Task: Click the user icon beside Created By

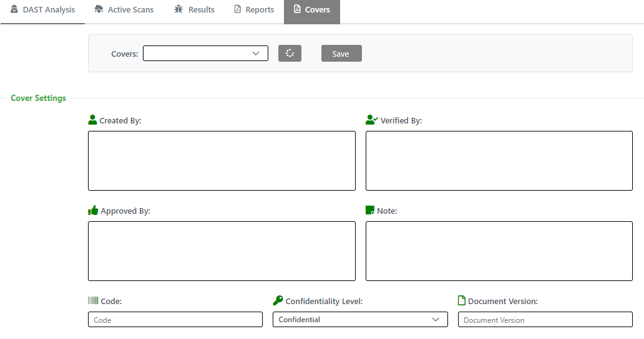Action: click(92, 120)
